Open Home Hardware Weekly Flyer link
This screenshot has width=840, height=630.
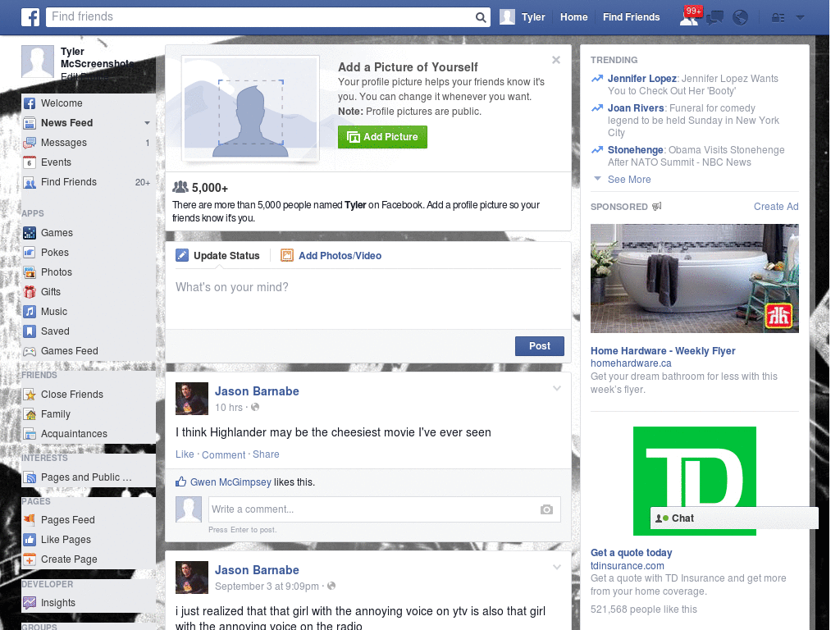click(x=663, y=351)
